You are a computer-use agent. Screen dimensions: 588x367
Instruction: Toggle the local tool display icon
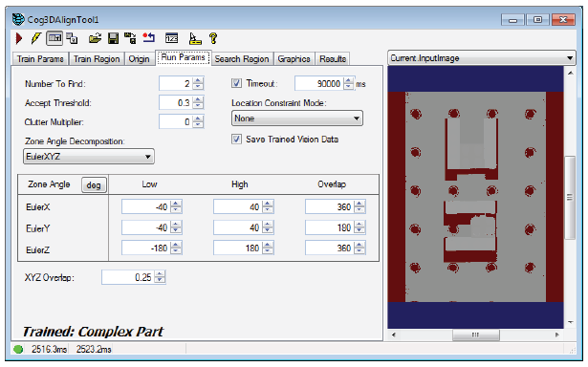(x=54, y=38)
